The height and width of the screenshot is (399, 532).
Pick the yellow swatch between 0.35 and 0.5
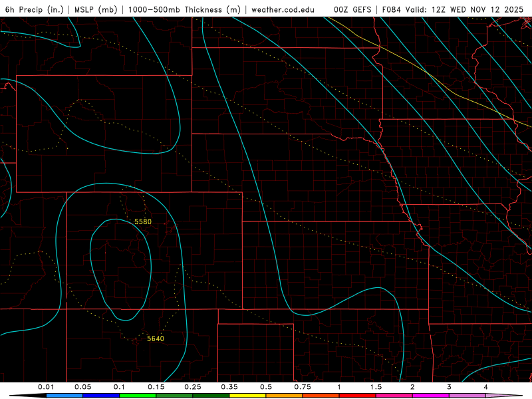point(247,396)
